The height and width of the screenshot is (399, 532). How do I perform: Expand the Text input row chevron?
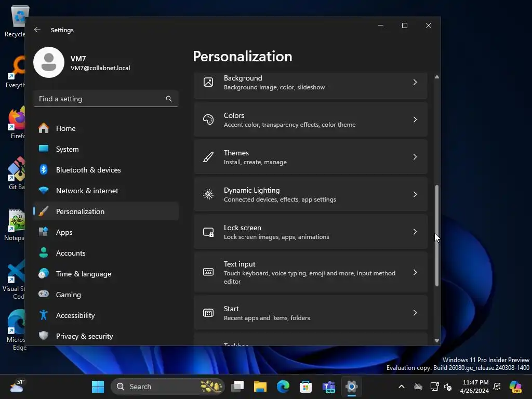tap(415, 272)
